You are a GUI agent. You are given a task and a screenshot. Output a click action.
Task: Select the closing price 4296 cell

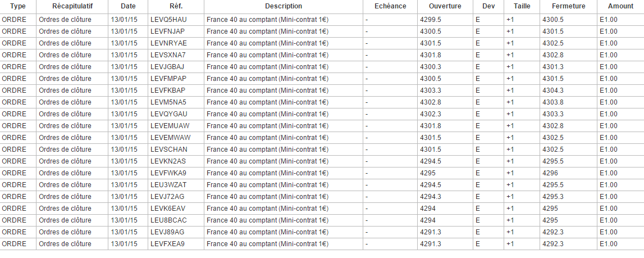[x=550, y=173]
